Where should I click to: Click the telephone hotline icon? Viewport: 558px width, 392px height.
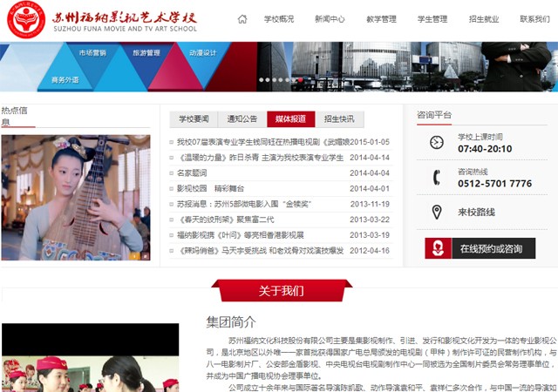437,178
